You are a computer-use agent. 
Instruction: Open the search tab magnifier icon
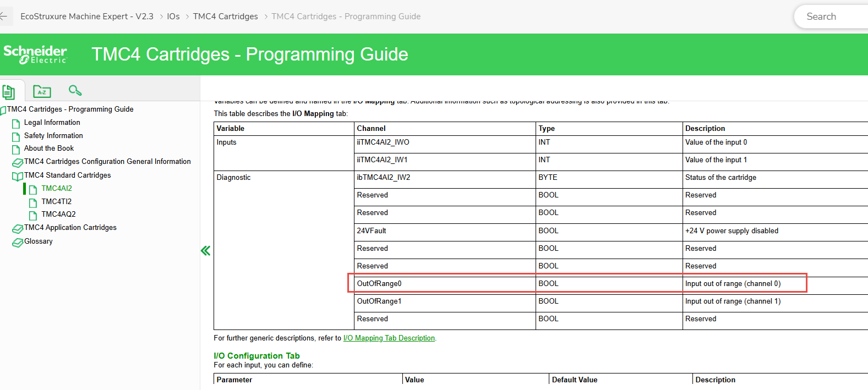click(75, 90)
